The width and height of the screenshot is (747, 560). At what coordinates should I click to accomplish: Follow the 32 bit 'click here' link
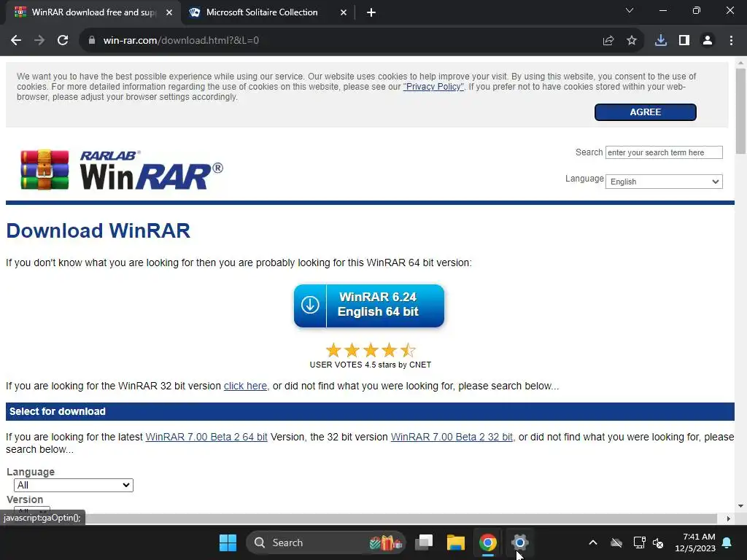click(x=245, y=386)
